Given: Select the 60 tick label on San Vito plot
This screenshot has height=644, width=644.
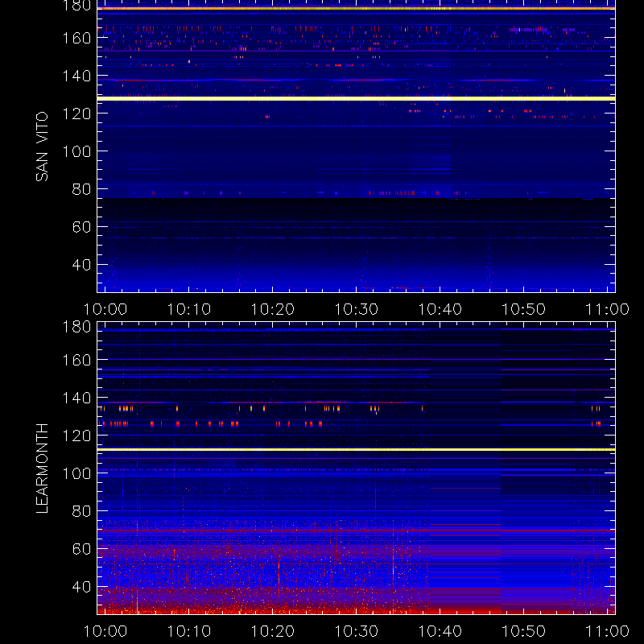Looking at the screenshot, I should point(81,227).
